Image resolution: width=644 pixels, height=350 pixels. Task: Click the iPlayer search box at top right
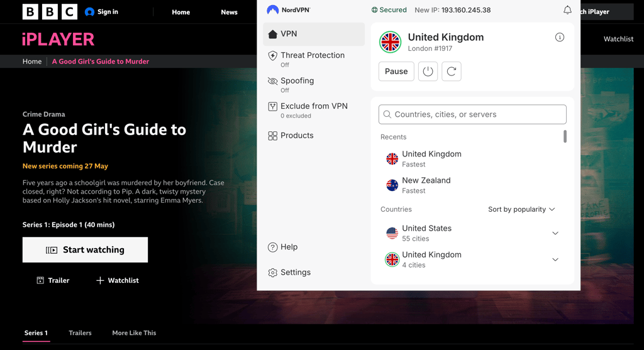[x=607, y=12]
